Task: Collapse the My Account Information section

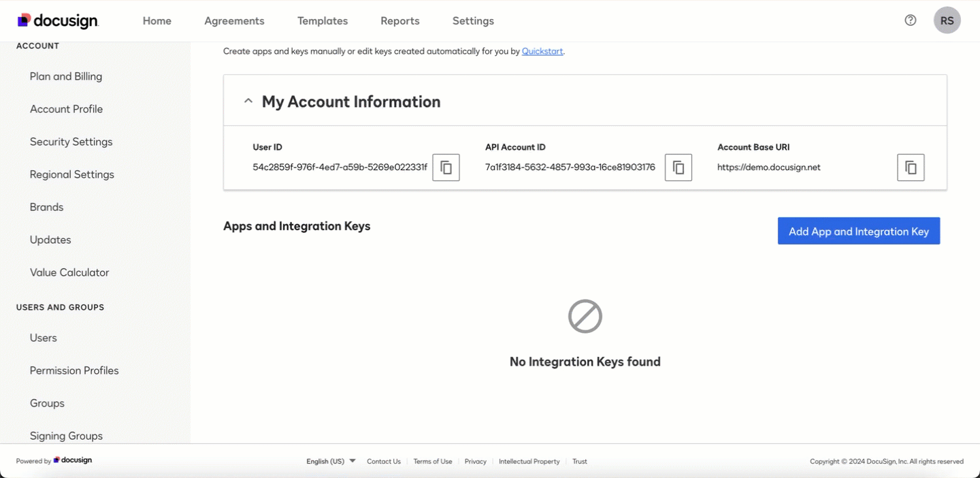Action: click(248, 101)
